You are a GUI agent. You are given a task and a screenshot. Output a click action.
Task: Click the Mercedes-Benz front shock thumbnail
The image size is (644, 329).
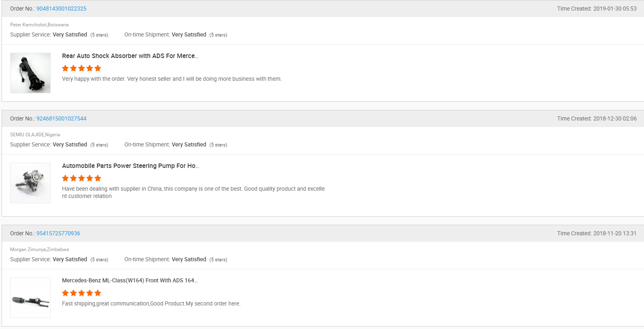(30, 298)
